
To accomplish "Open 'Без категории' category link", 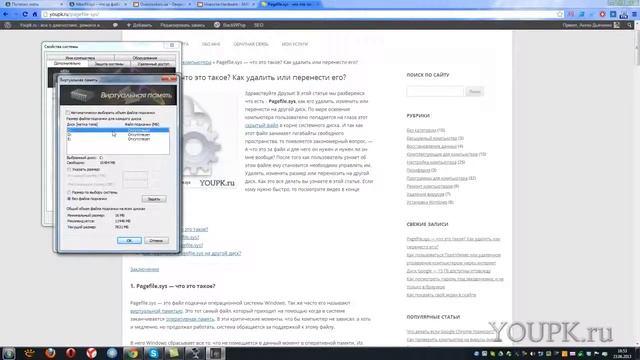I will [x=421, y=130].
